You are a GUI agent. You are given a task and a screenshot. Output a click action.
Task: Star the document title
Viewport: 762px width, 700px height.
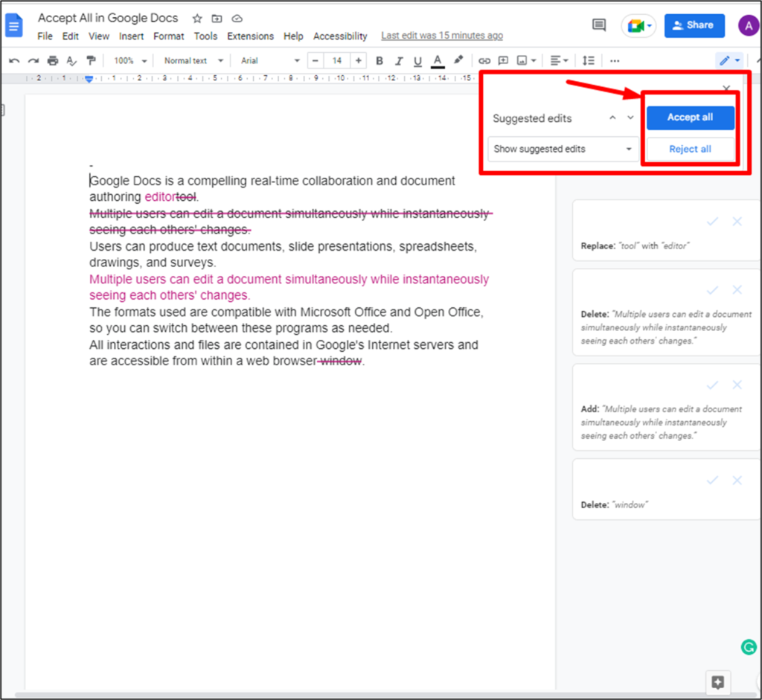[197, 18]
